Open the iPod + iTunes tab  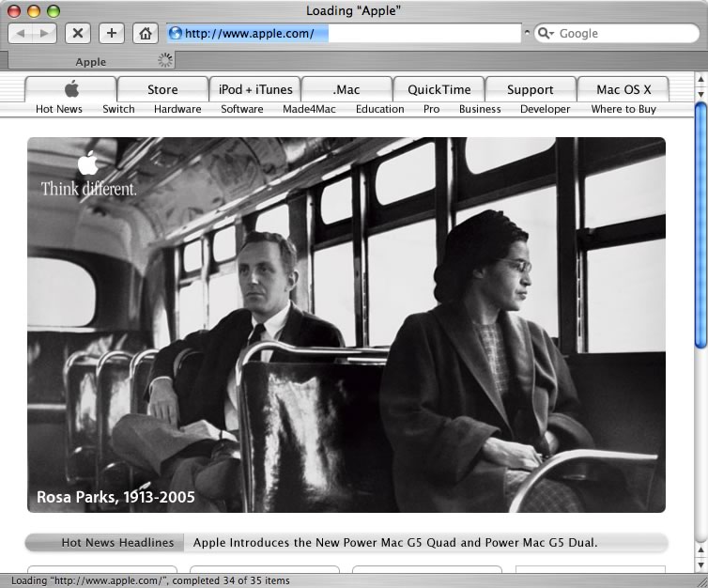255,89
